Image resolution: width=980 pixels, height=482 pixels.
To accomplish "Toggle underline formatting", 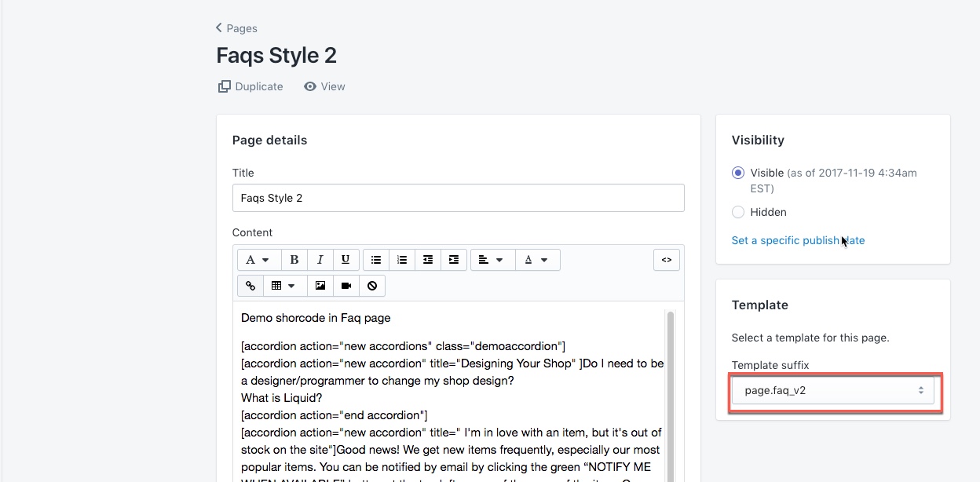I will pos(346,260).
